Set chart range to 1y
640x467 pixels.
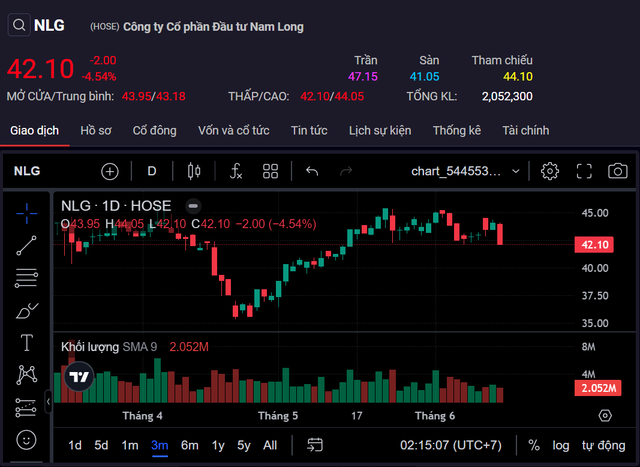218,445
